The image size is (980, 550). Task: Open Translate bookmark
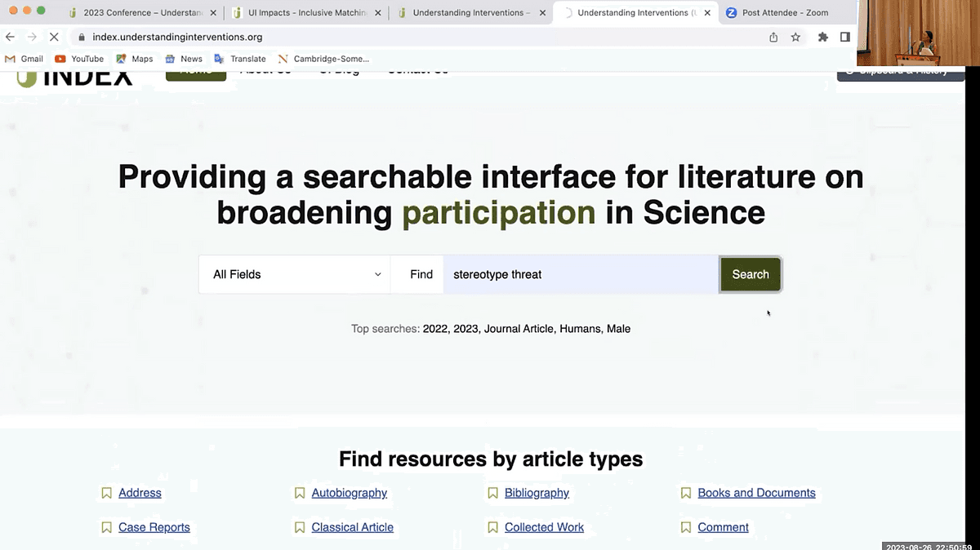pyautogui.click(x=240, y=59)
